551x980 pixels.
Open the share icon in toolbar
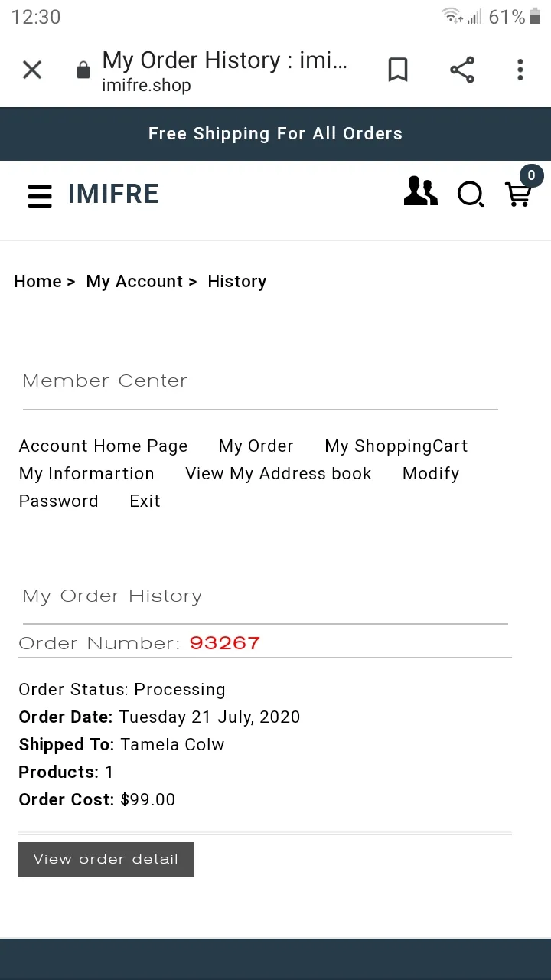(462, 70)
